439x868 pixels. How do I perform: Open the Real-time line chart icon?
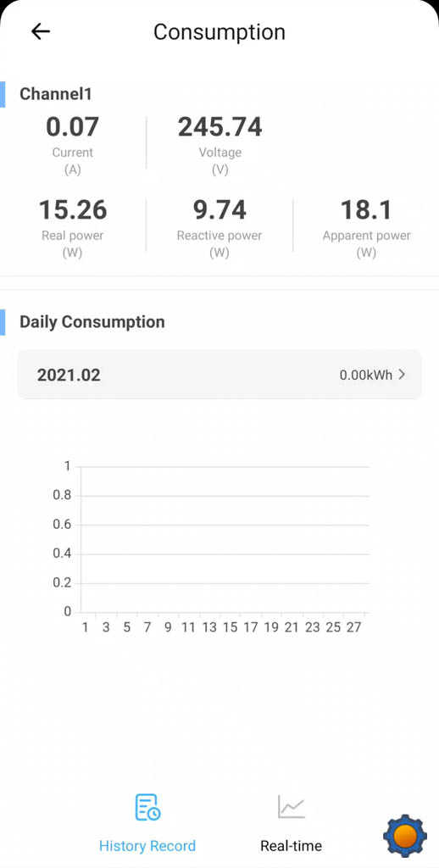point(292,807)
